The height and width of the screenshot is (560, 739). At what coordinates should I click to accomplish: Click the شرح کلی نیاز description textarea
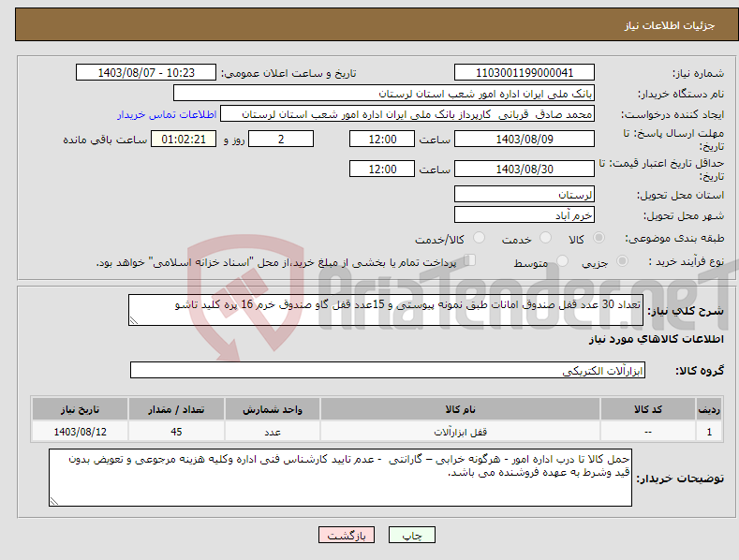pyautogui.click(x=386, y=310)
